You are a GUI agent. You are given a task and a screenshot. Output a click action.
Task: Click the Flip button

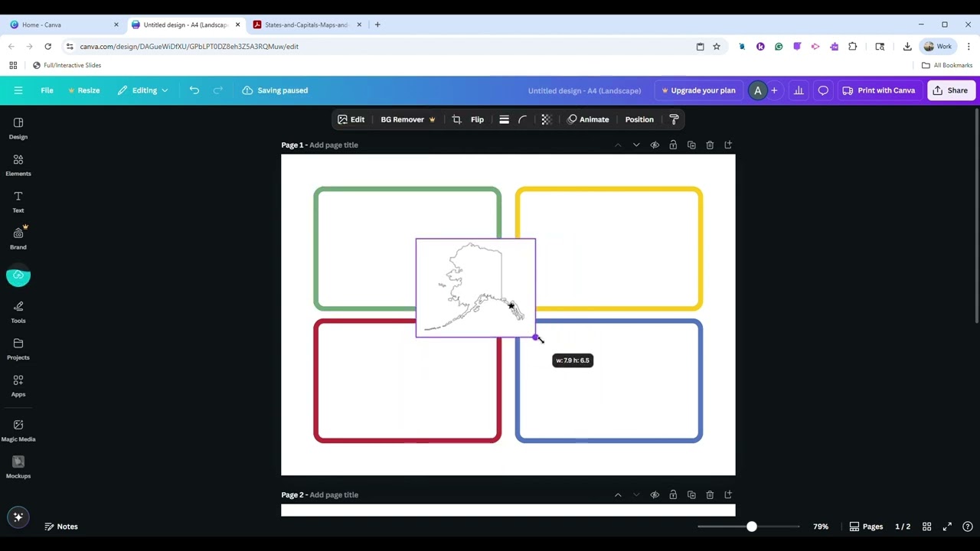tap(477, 119)
